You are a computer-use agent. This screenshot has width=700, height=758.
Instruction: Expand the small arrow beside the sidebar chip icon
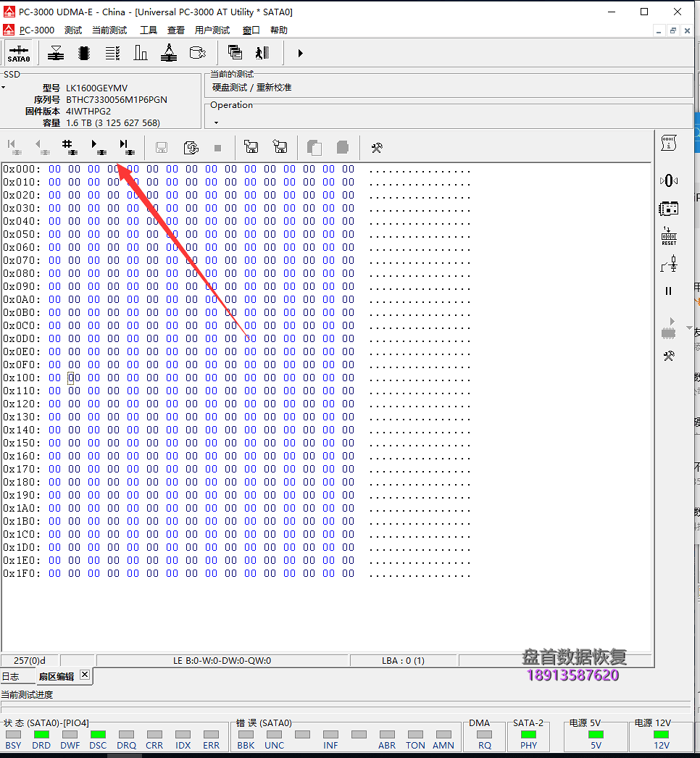tap(689, 328)
